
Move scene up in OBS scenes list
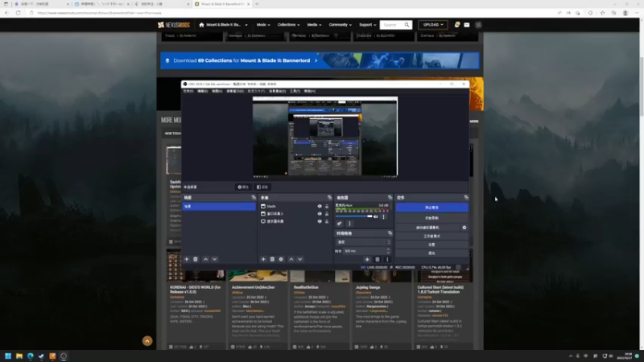coord(205,259)
